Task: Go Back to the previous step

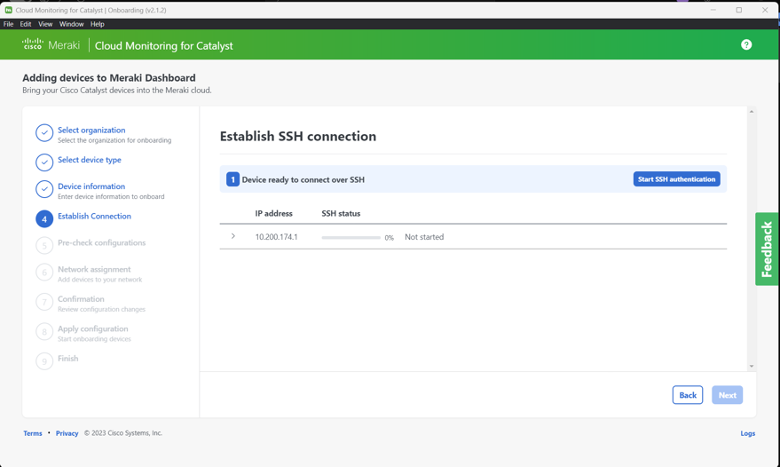Action: coord(687,395)
